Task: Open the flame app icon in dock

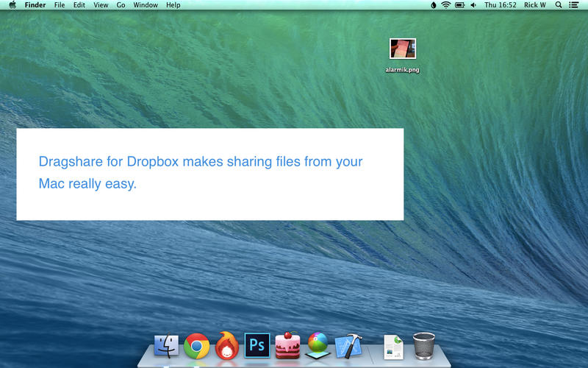Action: pyautogui.click(x=227, y=345)
